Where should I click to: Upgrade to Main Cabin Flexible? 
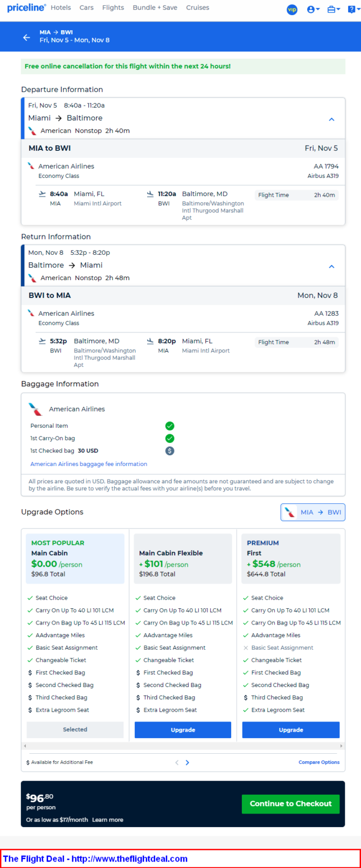183,730
